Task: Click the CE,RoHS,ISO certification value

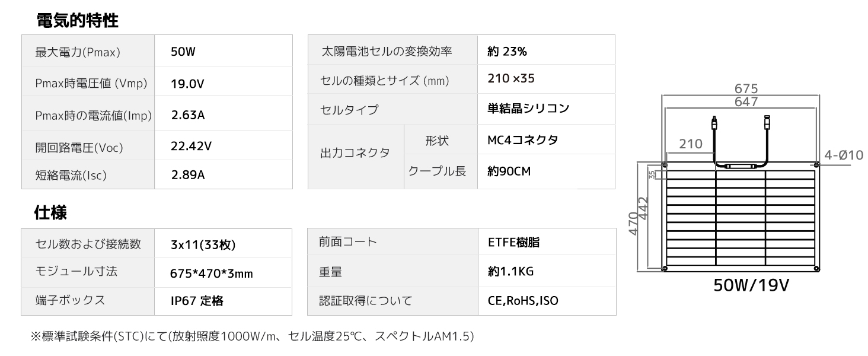Action: coord(522,301)
